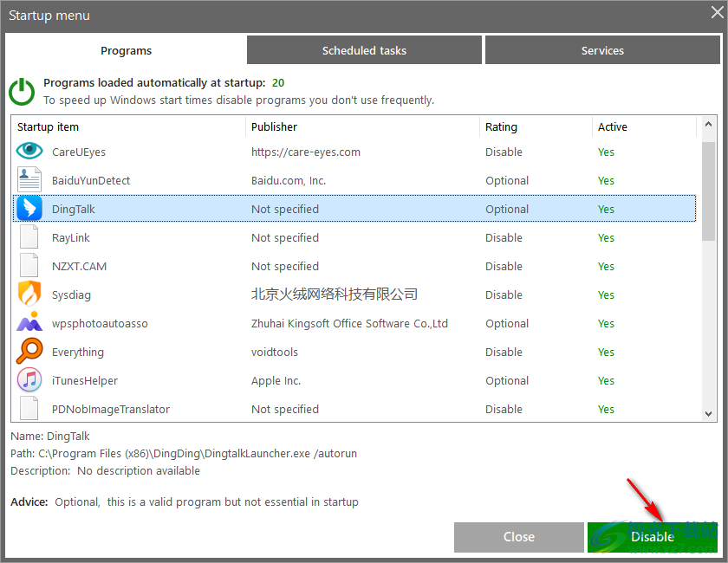Image resolution: width=728 pixels, height=563 pixels.
Task: Open the Scheduled tasks tab
Action: click(364, 50)
